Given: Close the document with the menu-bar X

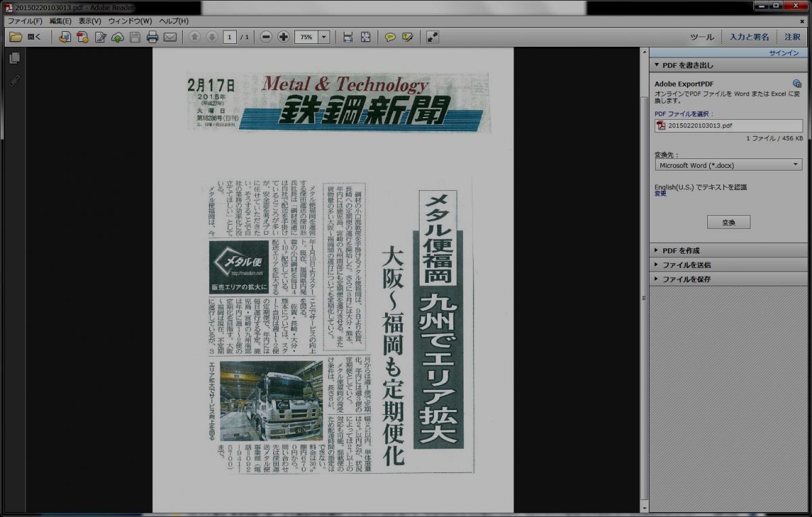Looking at the screenshot, I should (x=802, y=21).
